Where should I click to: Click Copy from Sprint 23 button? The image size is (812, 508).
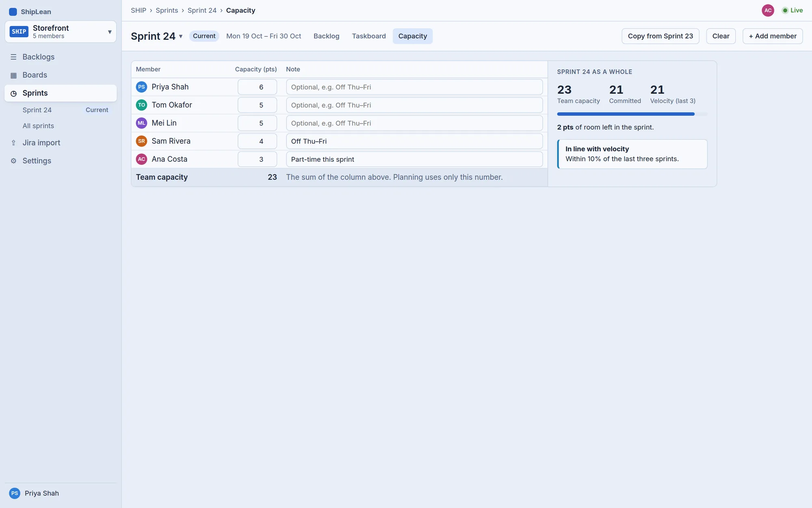[660, 36]
